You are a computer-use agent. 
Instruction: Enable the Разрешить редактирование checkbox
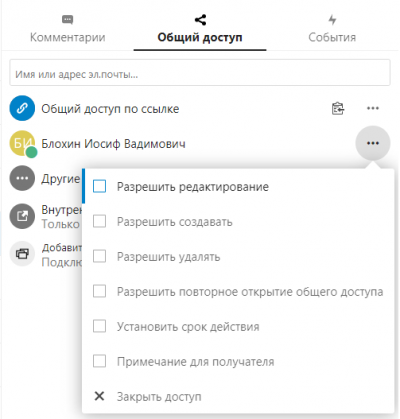pos(99,186)
